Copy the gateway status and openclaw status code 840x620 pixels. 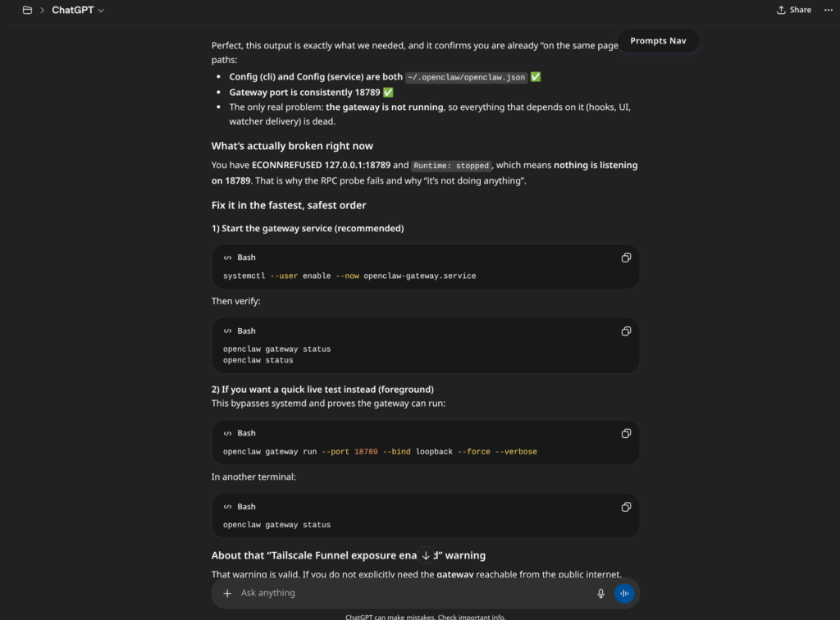pos(626,331)
